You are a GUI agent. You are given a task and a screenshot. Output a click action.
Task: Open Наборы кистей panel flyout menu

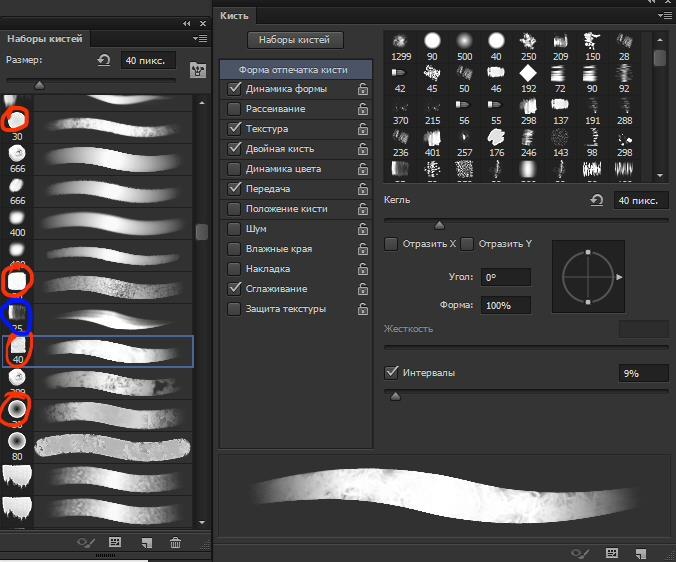point(200,38)
